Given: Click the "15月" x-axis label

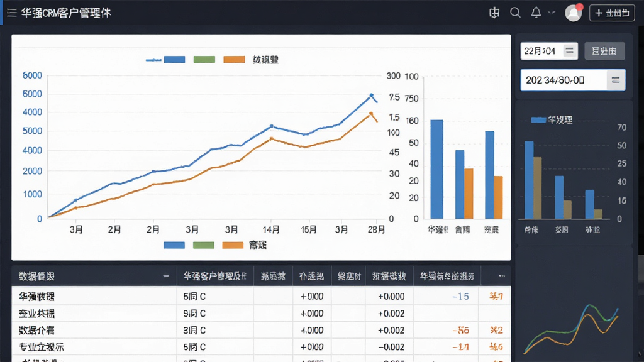Looking at the screenshot, I should [x=308, y=229].
